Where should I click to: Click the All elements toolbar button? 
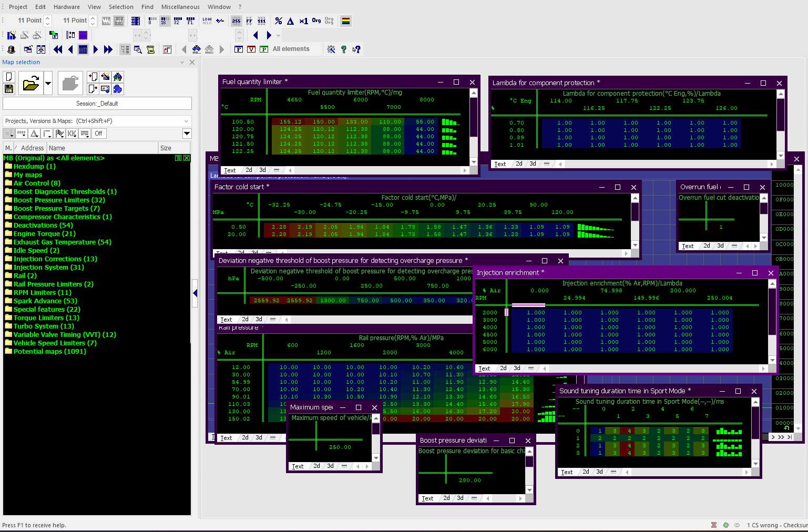coord(291,49)
